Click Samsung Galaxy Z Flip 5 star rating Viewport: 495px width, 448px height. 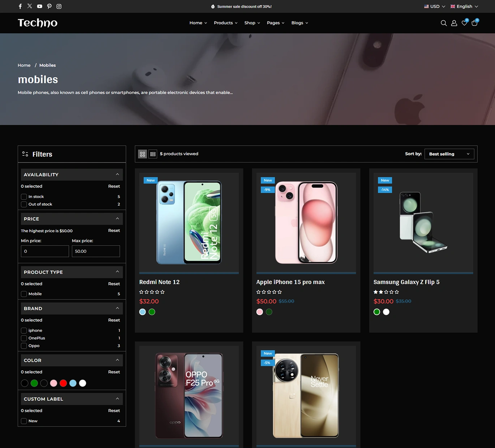click(386, 292)
